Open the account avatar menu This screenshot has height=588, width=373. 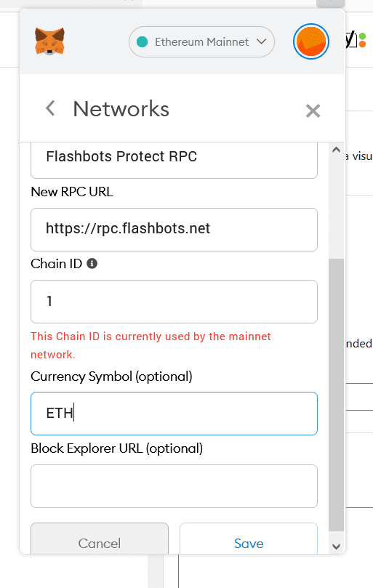[x=311, y=41]
